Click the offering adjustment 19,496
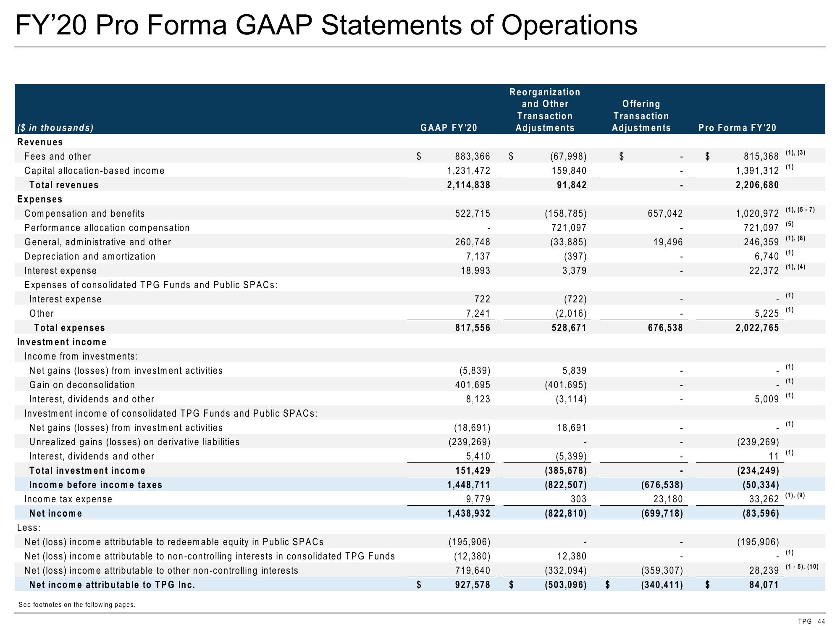This screenshot has width=840, height=630. [669, 242]
